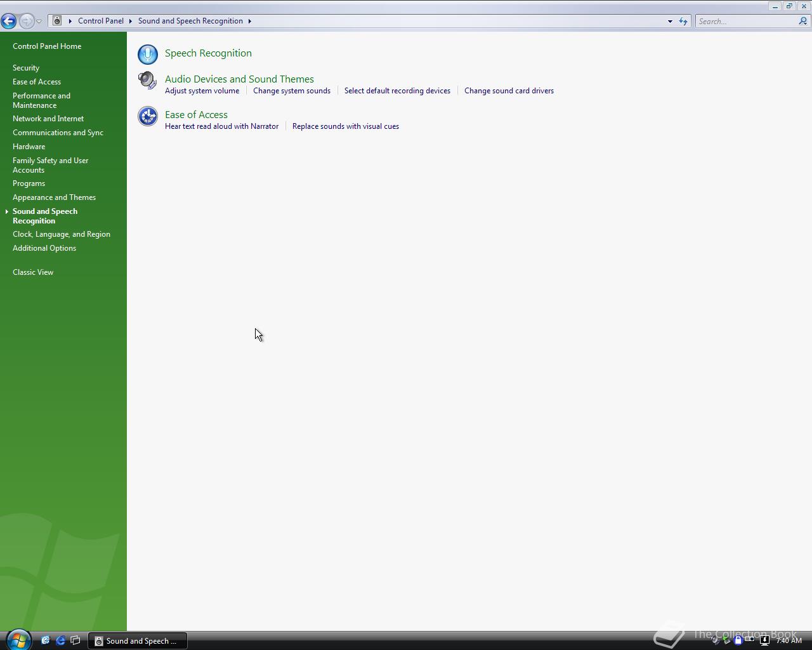This screenshot has height=650, width=812.
Task: Open Family Safety and User Accounts
Action: pos(50,165)
